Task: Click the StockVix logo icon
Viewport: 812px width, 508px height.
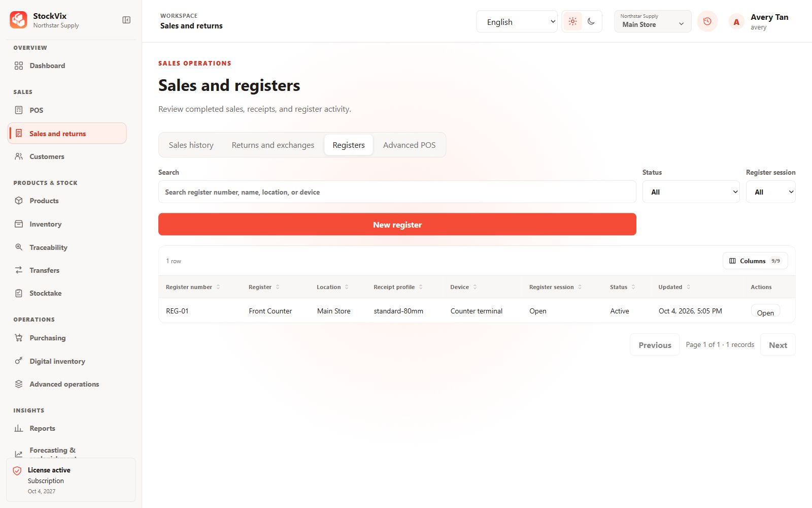Action: click(19, 20)
